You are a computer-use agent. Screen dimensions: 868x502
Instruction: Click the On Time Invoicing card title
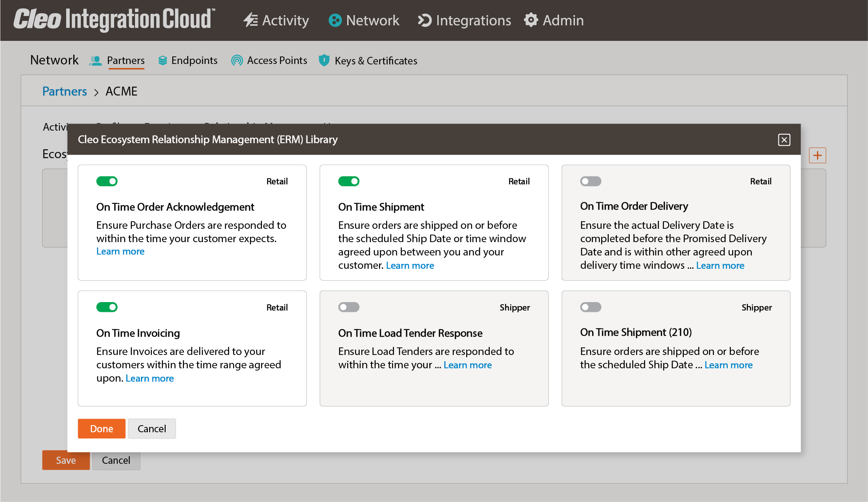138,333
